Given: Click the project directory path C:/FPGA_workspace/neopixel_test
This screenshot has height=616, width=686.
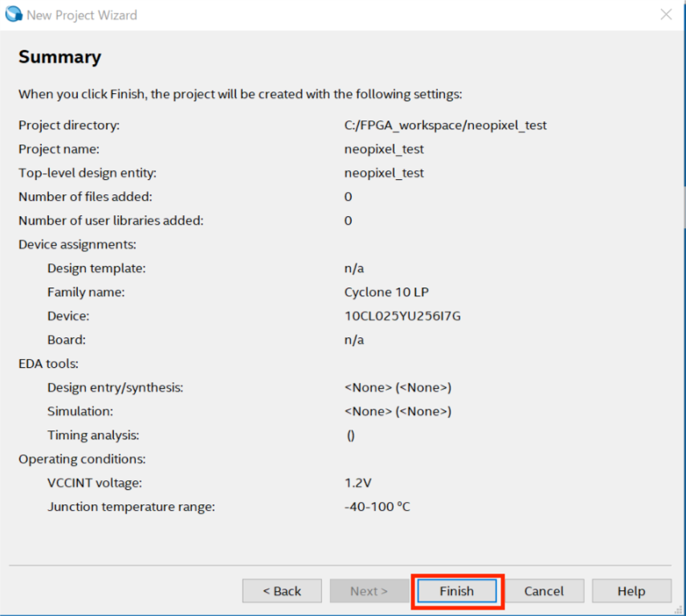Looking at the screenshot, I should [x=445, y=125].
